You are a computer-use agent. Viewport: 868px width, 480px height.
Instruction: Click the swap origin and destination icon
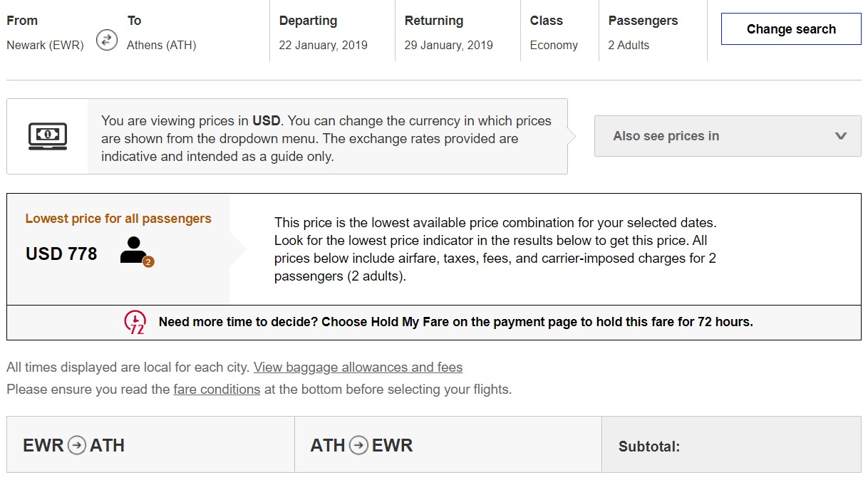coord(106,40)
